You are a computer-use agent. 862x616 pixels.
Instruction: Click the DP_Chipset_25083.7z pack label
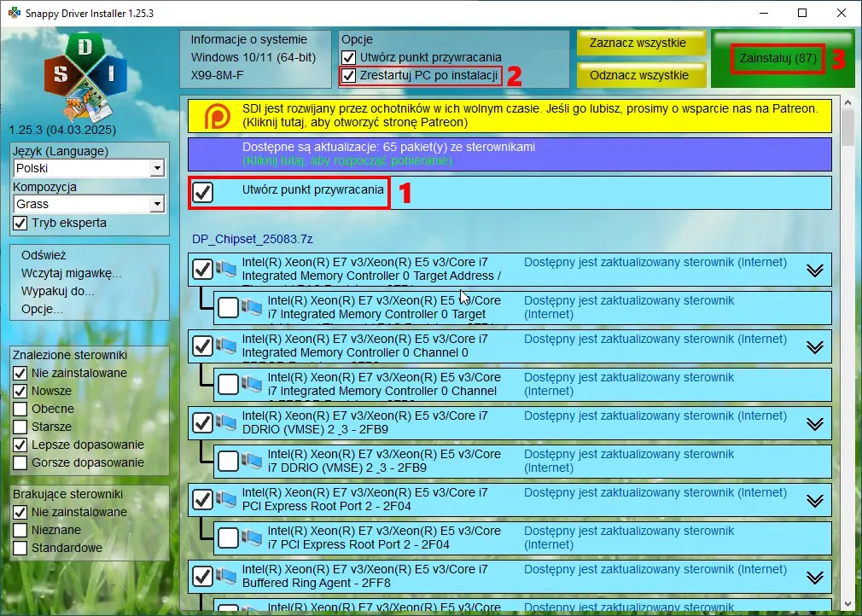tap(253, 239)
